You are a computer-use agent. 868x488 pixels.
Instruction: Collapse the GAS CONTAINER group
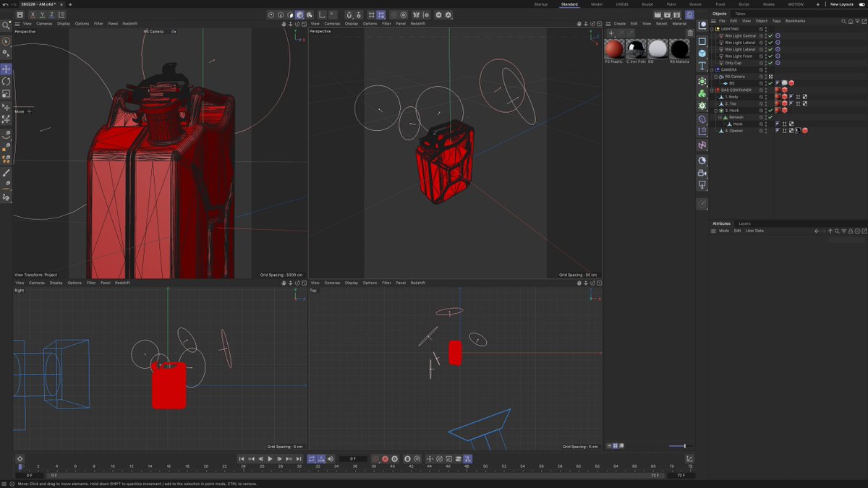pyautogui.click(x=711, y=90)
